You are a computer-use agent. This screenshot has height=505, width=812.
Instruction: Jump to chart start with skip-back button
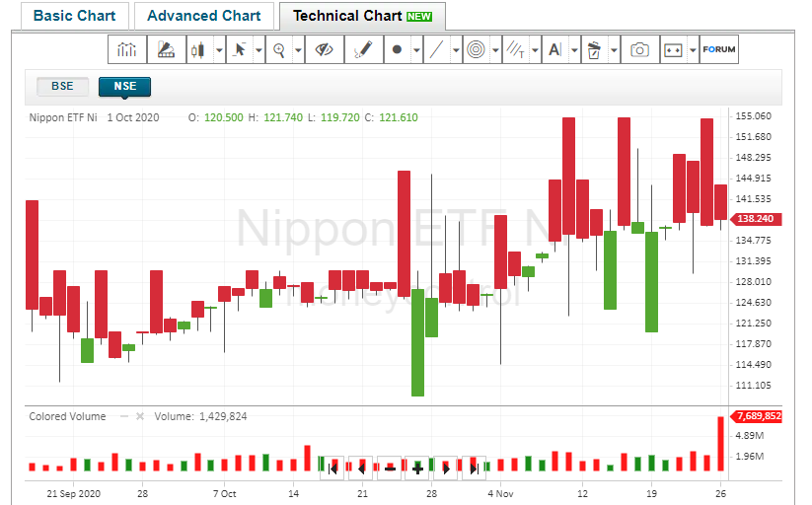pyautogui.click(x=332, y=469)
